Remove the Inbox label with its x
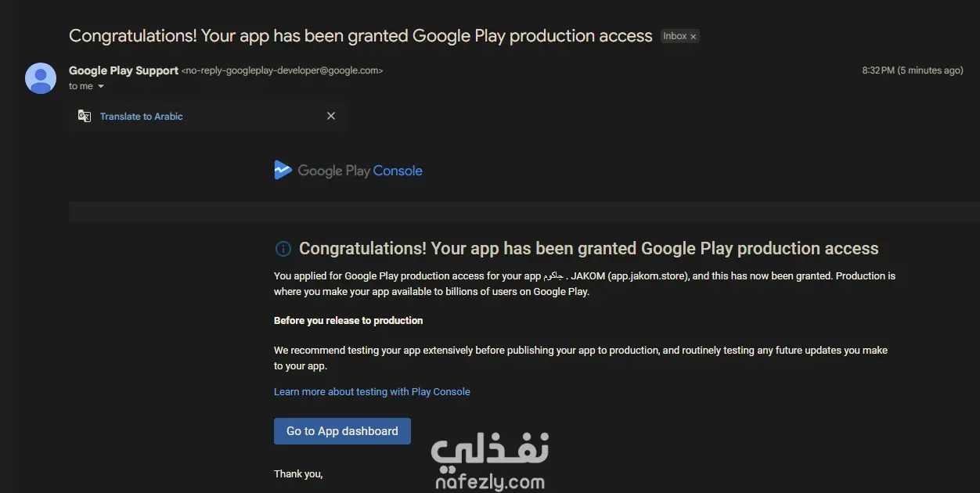Screen dimensions: 980x493 (x=693, y=37)
